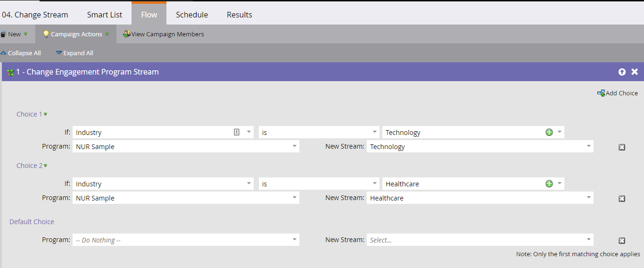
Task: Click the Change Engagement Program Stream step icon
Action: tap(10, 72)
